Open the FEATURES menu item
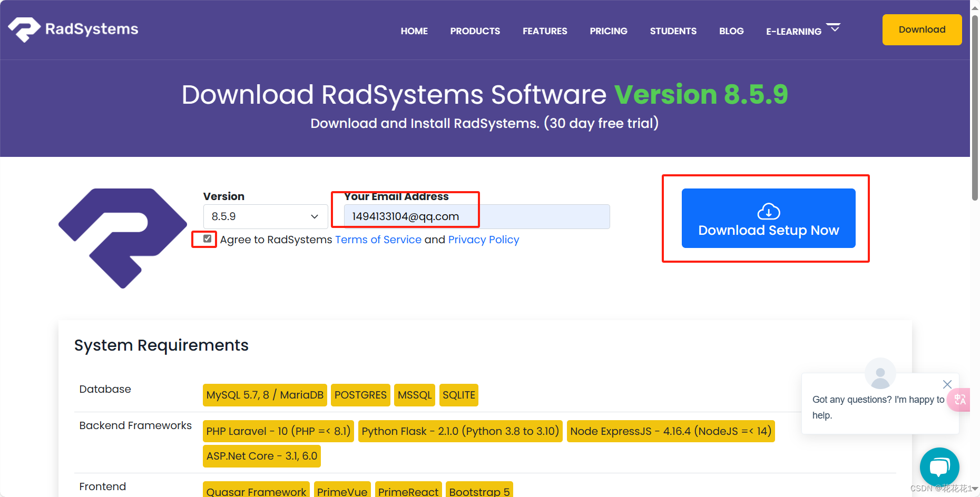This screenshot has width=980, height=497. pyautogui.click(x=545, y=31)
